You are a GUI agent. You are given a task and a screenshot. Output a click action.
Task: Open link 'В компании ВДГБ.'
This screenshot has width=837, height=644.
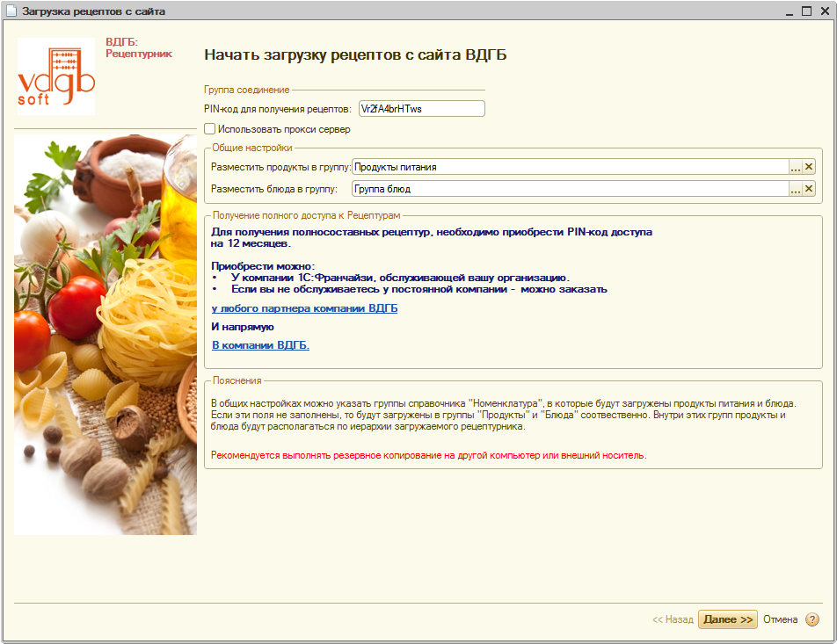(260, 345)
